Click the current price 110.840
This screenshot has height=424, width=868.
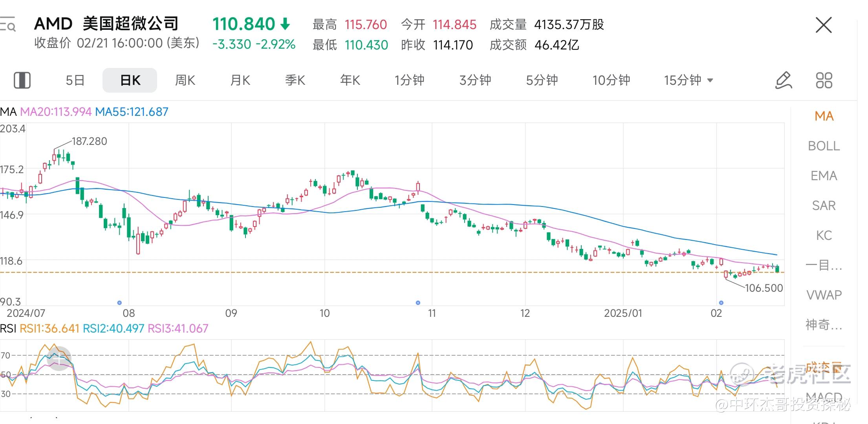(244, 24)
